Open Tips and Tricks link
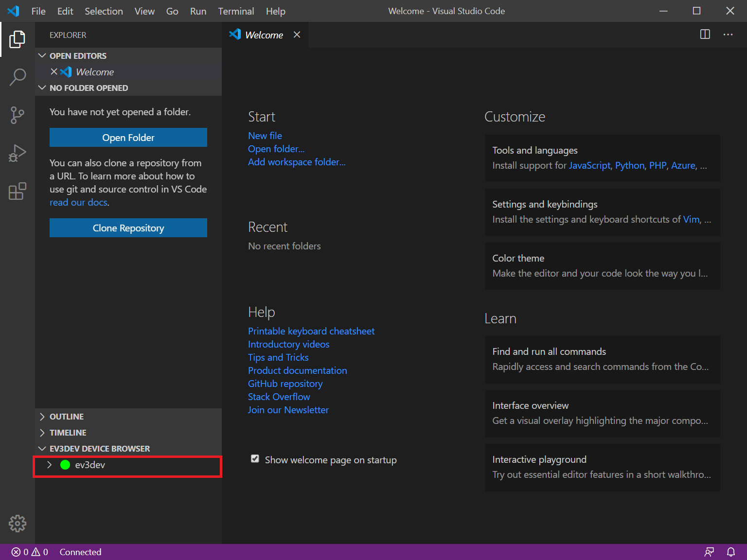 tap(278, 357)
